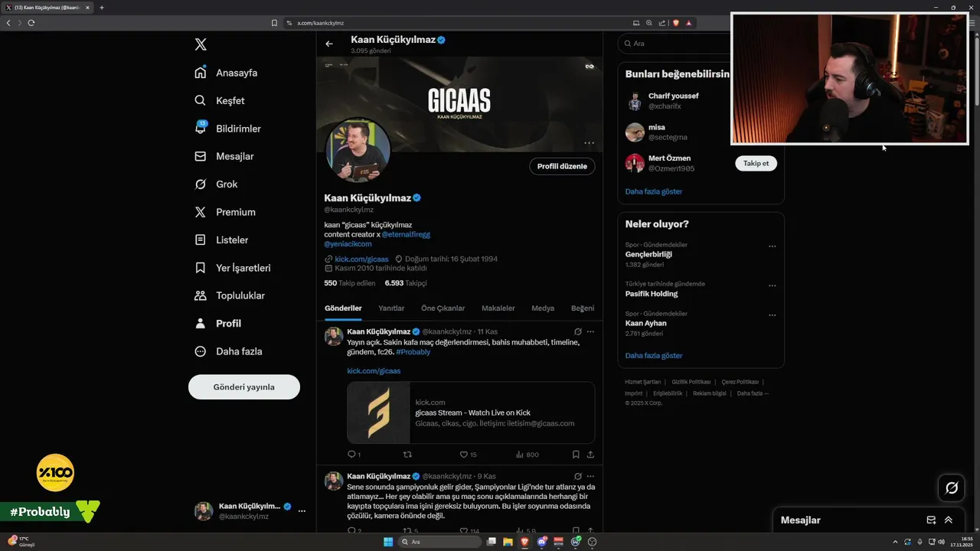Open gicaas Stream Kick link card
Image resolution: width=980 pixels, height=551 pixels.
(471, 412)
